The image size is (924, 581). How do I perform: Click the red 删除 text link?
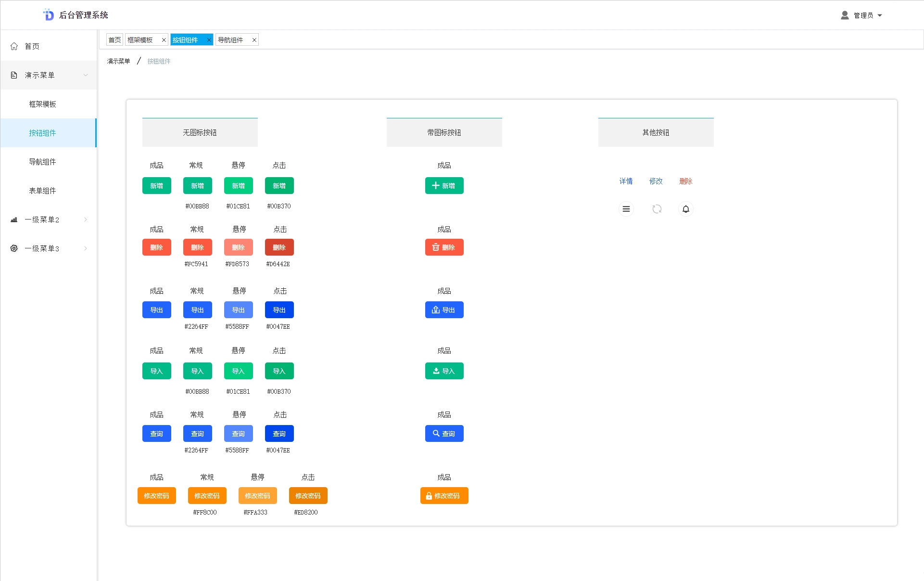tap(686, 181)
